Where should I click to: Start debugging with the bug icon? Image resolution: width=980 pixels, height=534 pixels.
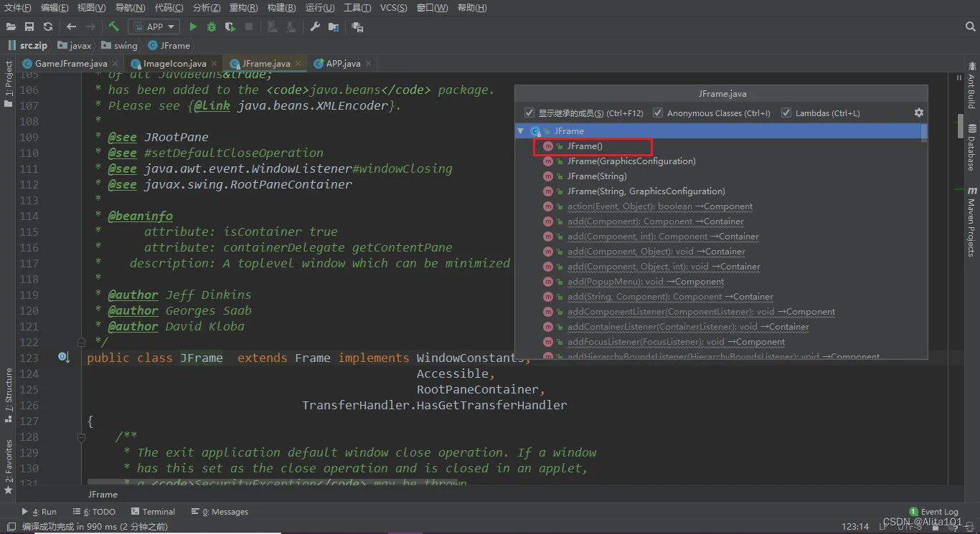[x=212, y=27]
